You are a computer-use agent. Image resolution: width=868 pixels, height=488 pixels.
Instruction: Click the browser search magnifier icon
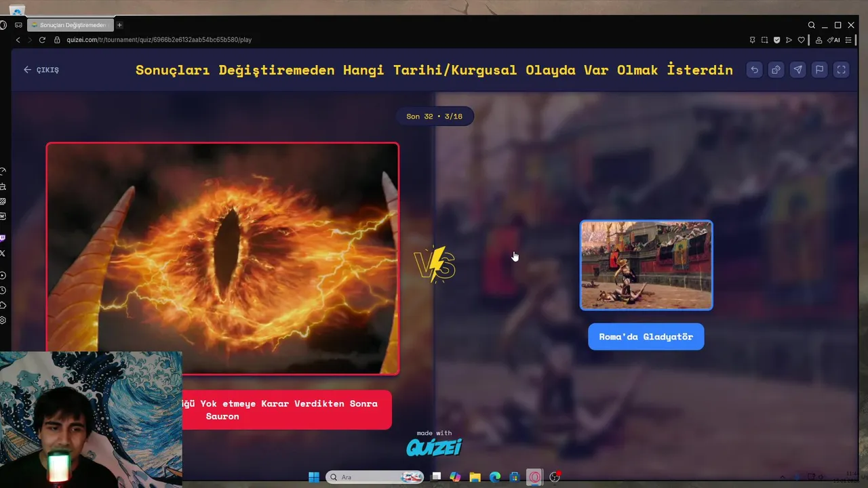point(812,25)
